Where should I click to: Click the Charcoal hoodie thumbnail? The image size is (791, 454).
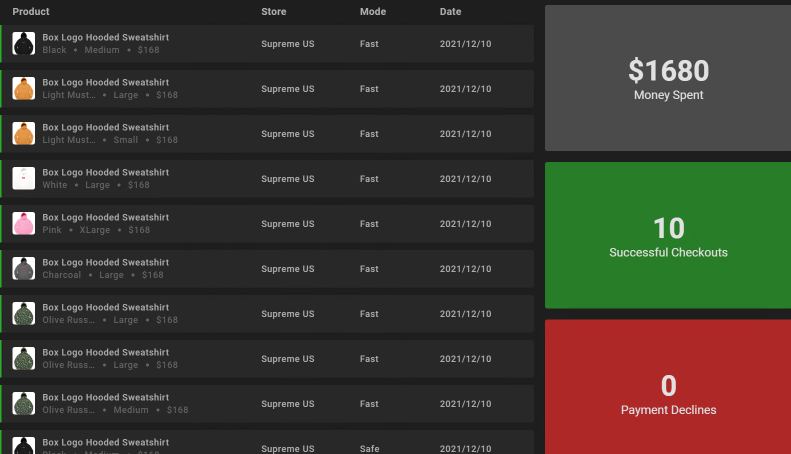pyautogui.click(x=24, y=268)
